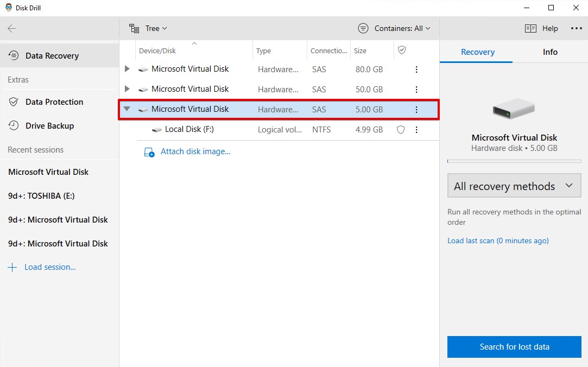
Task: Collapse the 5.00 GB Microsoft Virtual Disk
Action: tap(127, 109)
